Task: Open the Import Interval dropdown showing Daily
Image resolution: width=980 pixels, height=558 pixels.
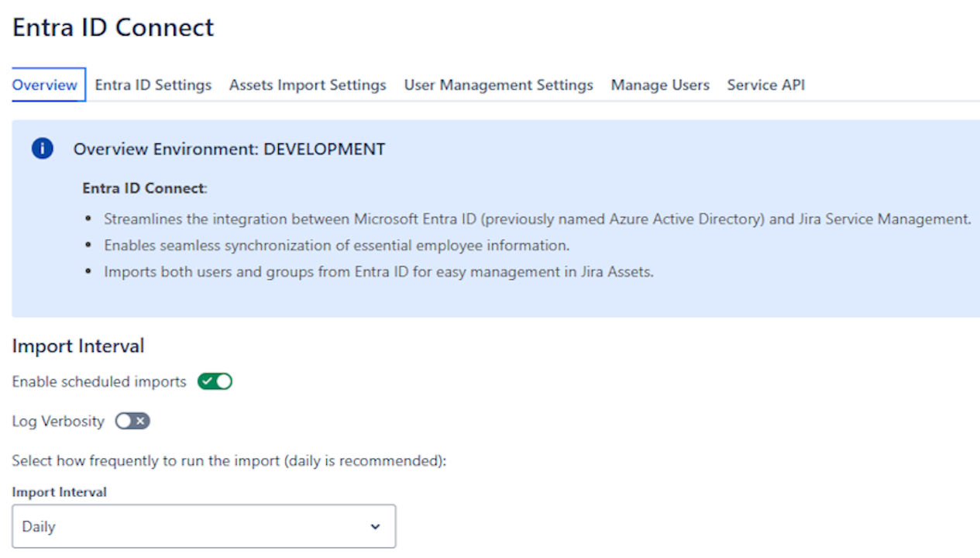Action: coord(204,526)
